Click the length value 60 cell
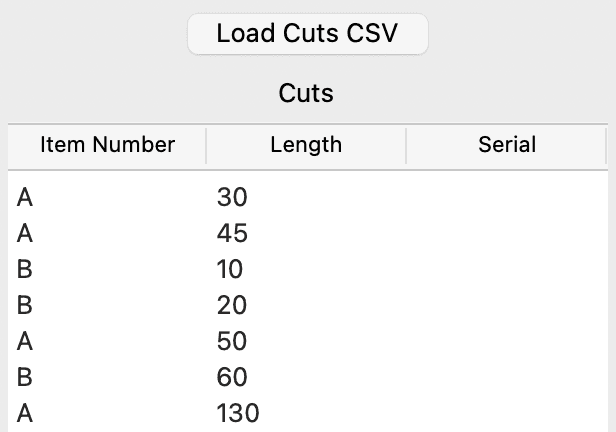 click(x=232, y=378)
